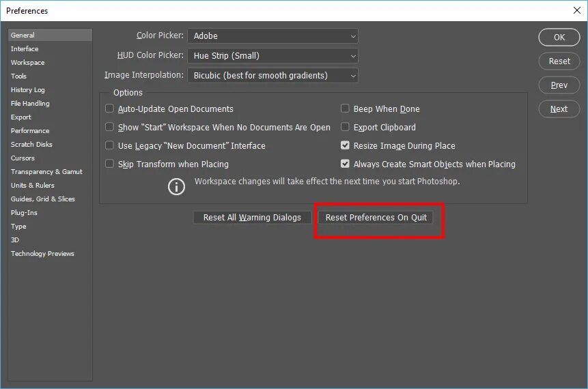Click the Next button
Screen dimensions: 588x389
tap(559, 109)
